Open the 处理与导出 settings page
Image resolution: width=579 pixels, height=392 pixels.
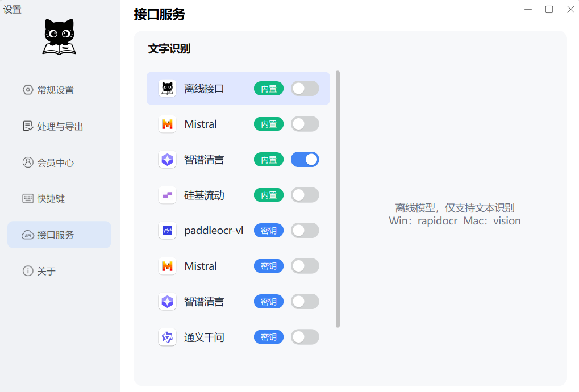pos(59,126)
